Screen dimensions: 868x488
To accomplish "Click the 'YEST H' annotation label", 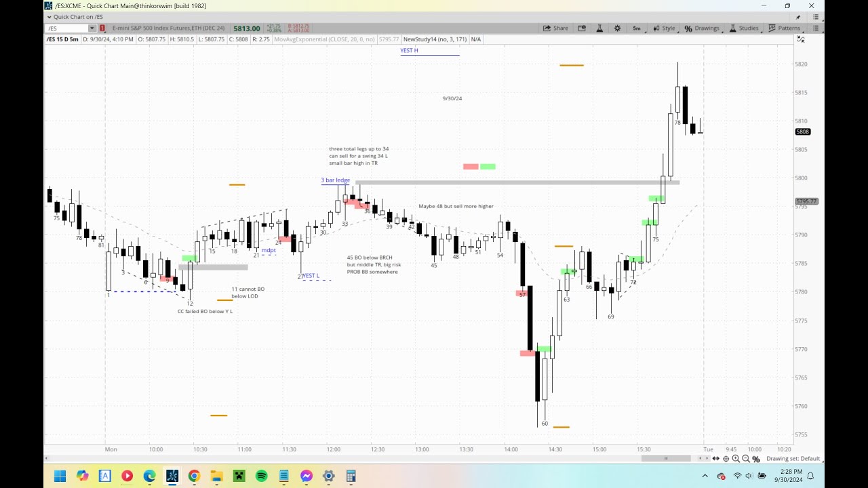I will 409,51.
